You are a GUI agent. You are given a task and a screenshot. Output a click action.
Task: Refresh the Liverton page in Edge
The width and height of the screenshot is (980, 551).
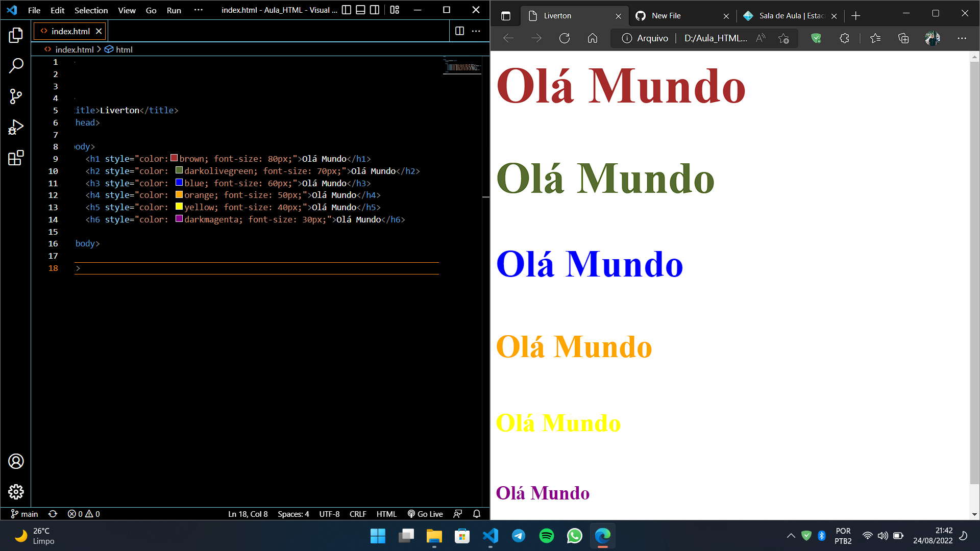tap(564, 38)
